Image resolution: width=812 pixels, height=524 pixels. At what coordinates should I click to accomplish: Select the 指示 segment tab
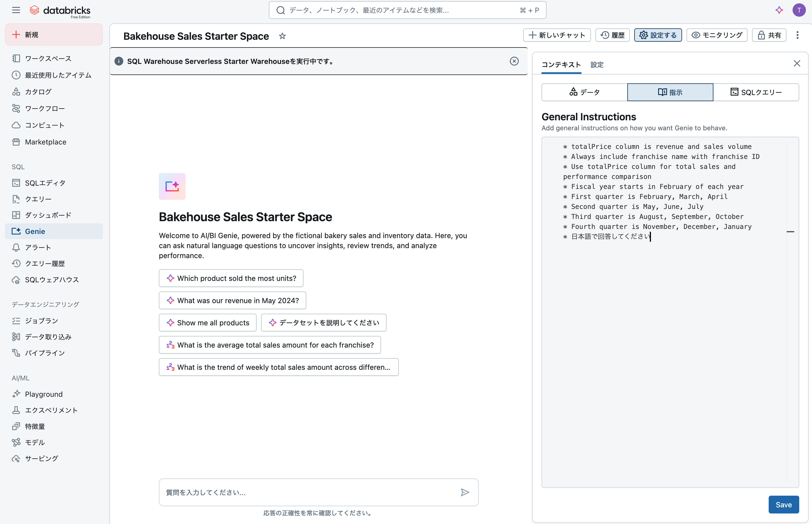pyautogui.click(x=670, y=92)
